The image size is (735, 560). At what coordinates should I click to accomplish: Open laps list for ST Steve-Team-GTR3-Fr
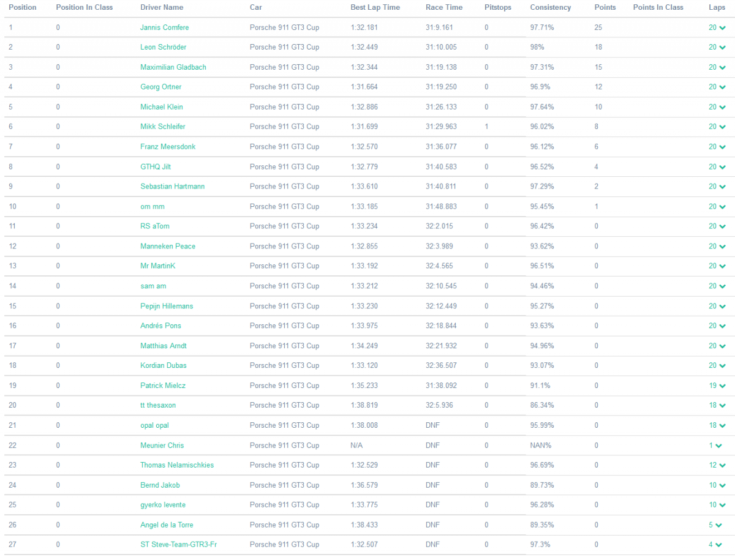tap(715, 545)
